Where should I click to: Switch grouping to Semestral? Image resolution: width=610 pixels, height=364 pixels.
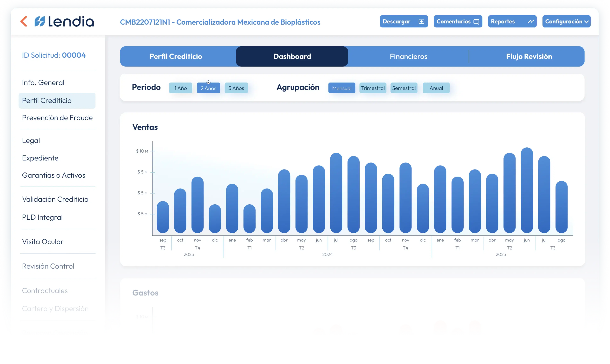click(x=404, y=88)
